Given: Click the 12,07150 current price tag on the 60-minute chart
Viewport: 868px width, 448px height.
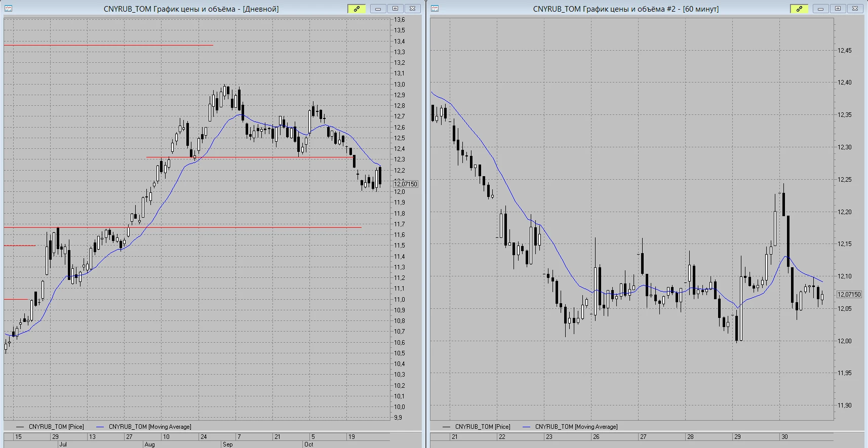Looking at the screenshot, I should pos(849,295).
